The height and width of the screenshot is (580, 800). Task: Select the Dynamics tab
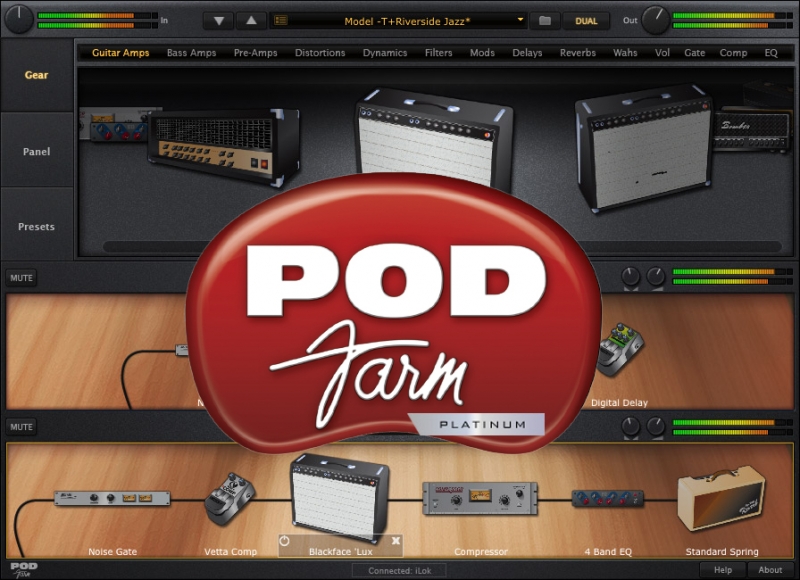click(385, 53)
